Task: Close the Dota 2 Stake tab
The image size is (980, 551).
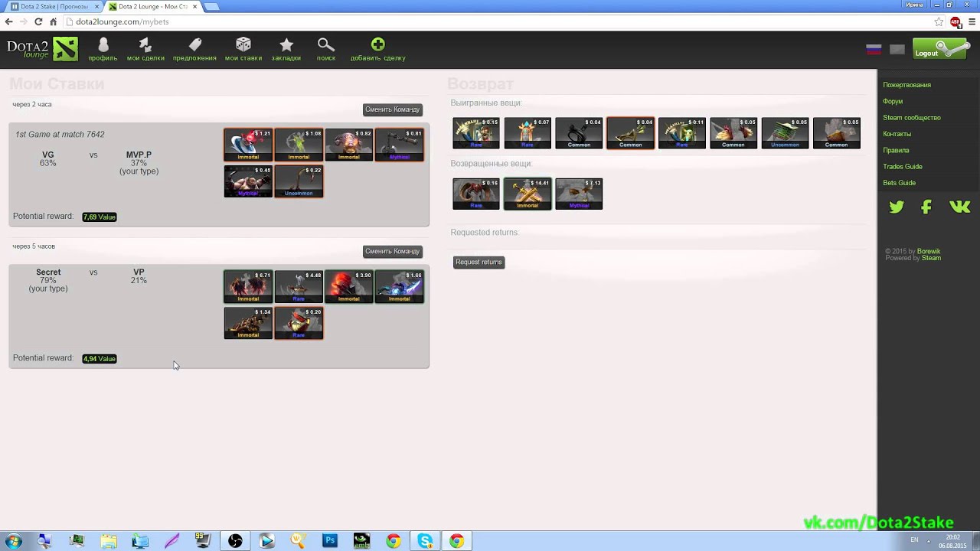Action: pos(96,6)
